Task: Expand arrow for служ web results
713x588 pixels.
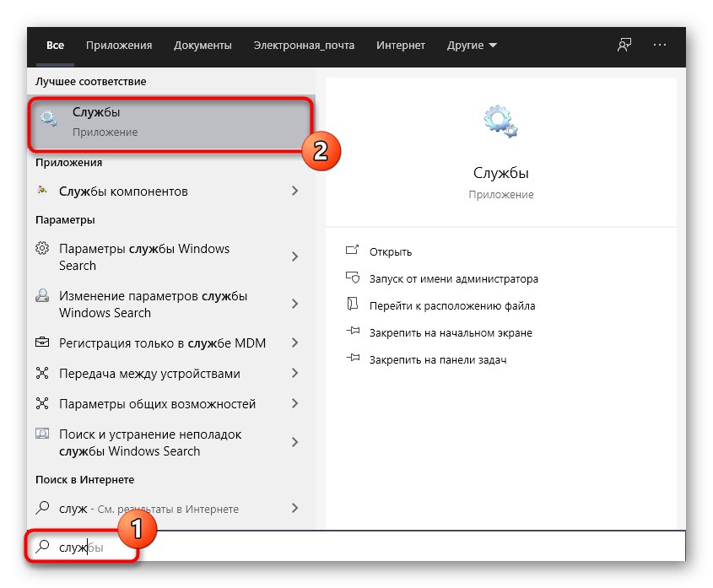Action: (x=294, y=509)
